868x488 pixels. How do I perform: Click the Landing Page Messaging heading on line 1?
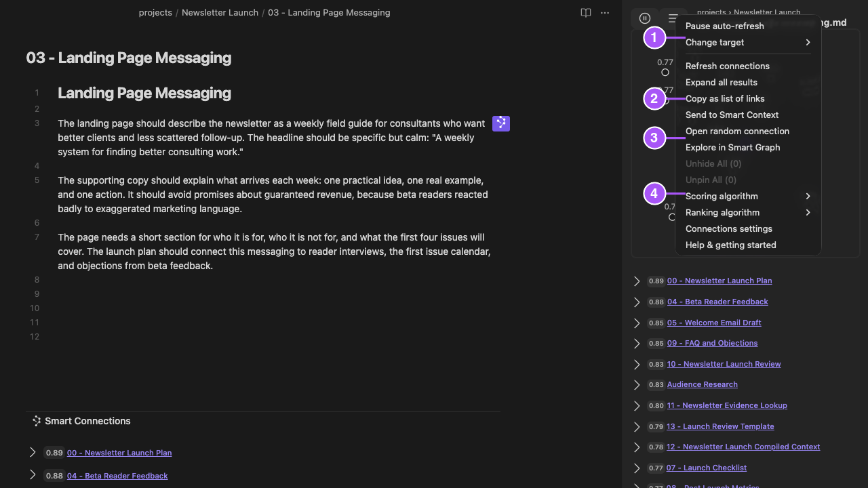(144, 93)
